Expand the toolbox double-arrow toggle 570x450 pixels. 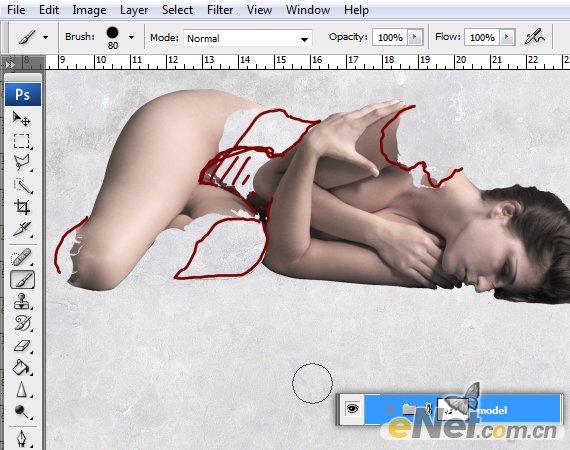(x=10, y=64)
